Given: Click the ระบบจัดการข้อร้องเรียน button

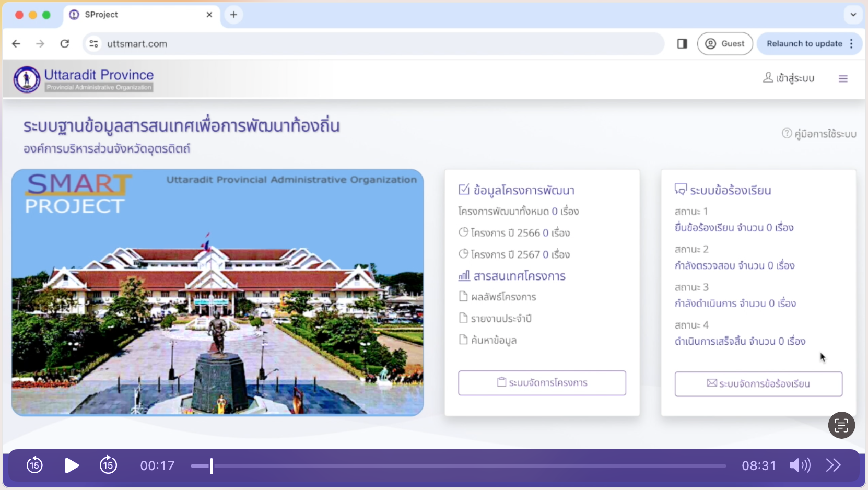Looking at the screenshot, I should (758, 384).
